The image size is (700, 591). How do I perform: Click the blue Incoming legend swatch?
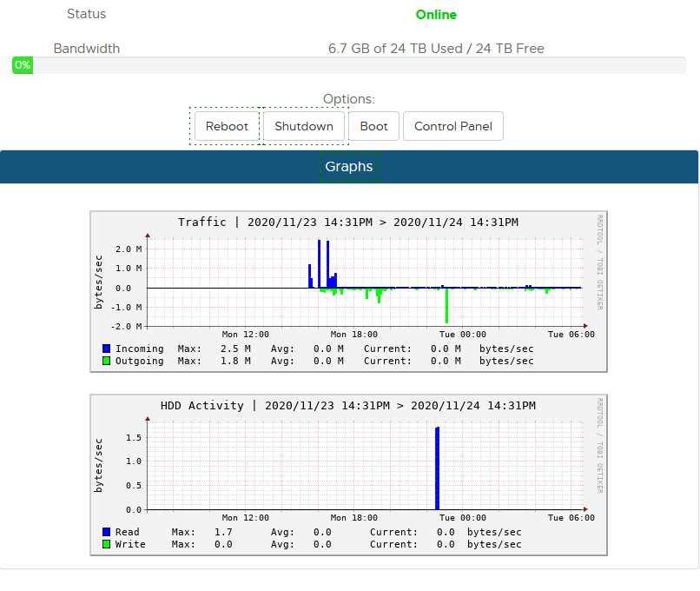(106, 349)
